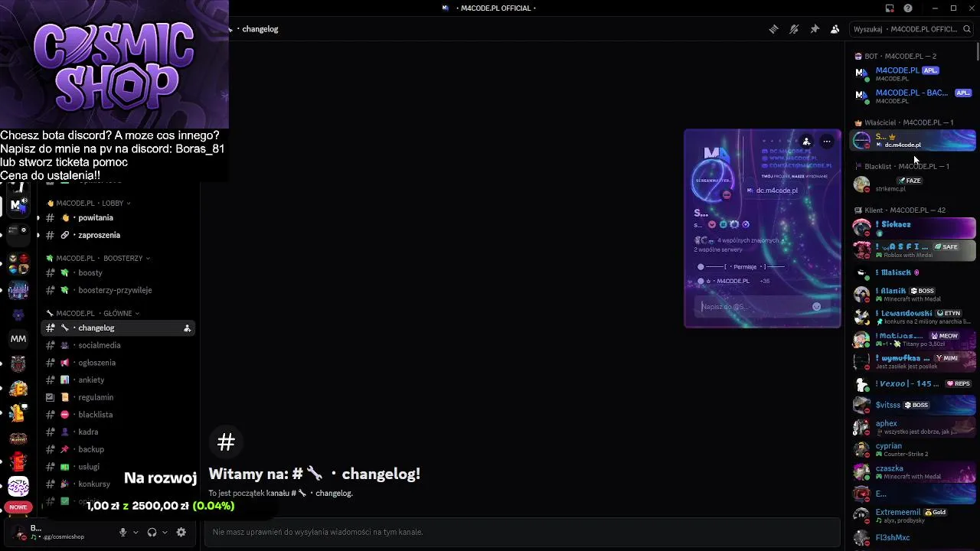Viewport: 980px width, 551px height.
Task: Open pinned messages pin icon
Action: coord(815,29)
